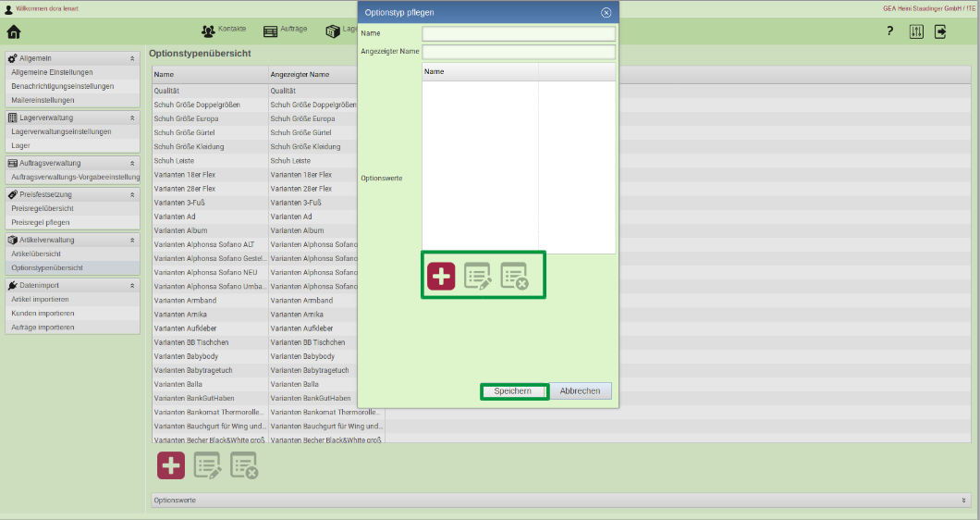Add a new option value in dialog

[x=441, y=276]
